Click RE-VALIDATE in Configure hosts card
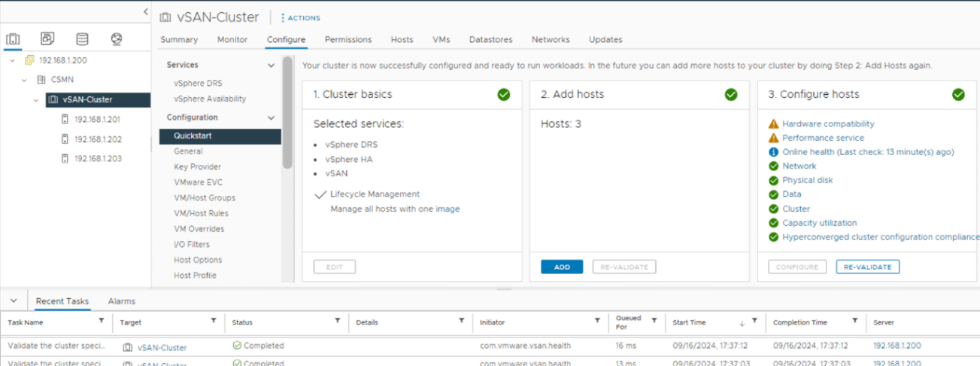The height and width of the screenshot is (366, 980). click(x=868, y=267)
